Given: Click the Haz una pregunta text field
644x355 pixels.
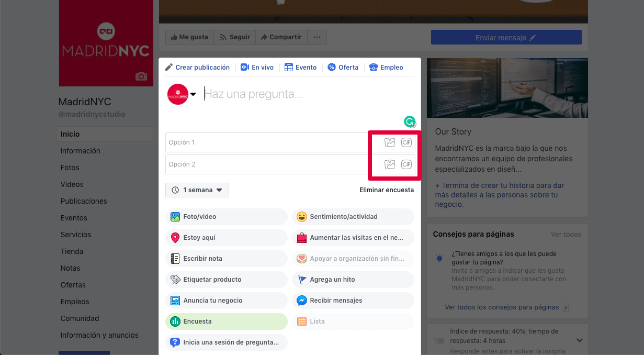Looking at the screenshot, I should pyautogui.click(x=303, y=94).
